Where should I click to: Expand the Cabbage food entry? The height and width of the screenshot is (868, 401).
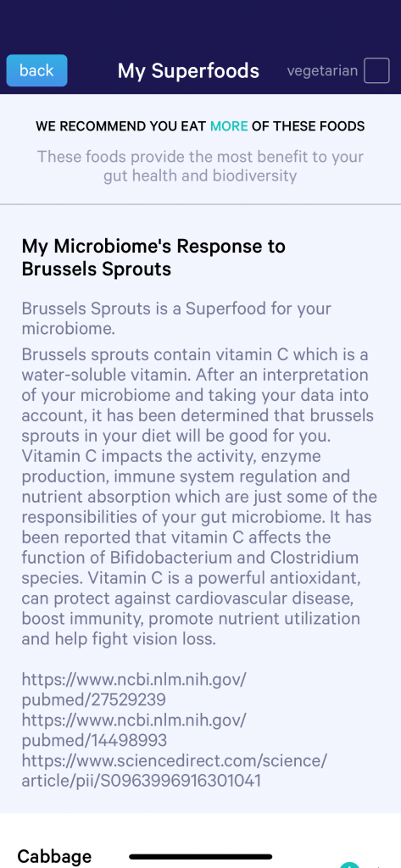54,856
